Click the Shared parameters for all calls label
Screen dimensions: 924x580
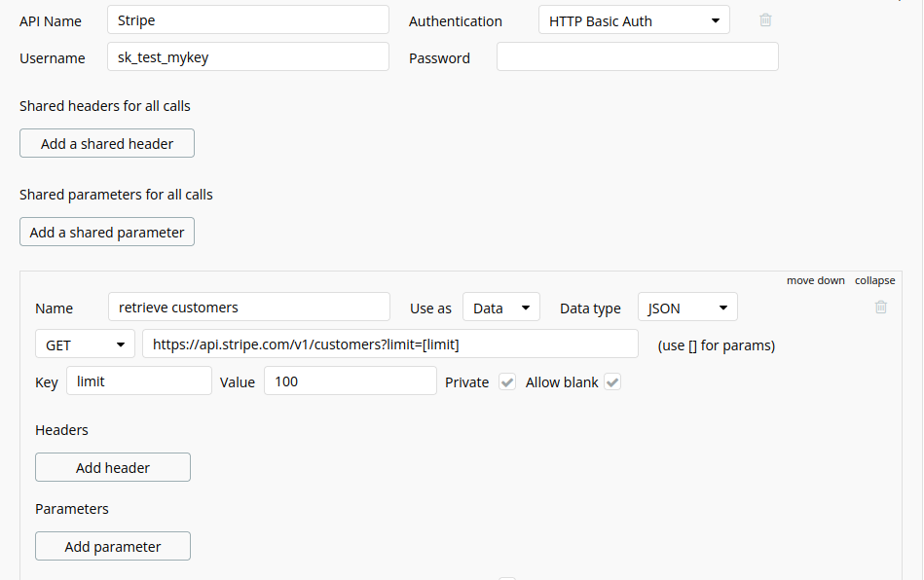(x=116, y=195)
